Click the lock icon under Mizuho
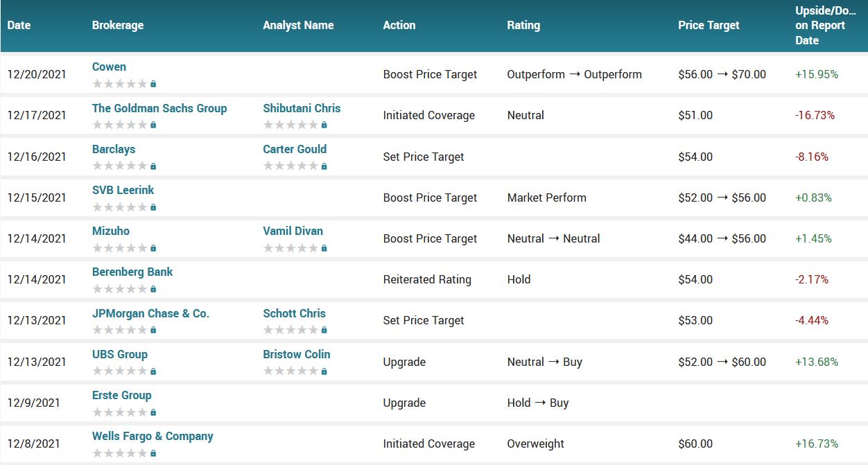The image size is (868, 465). 153,248
